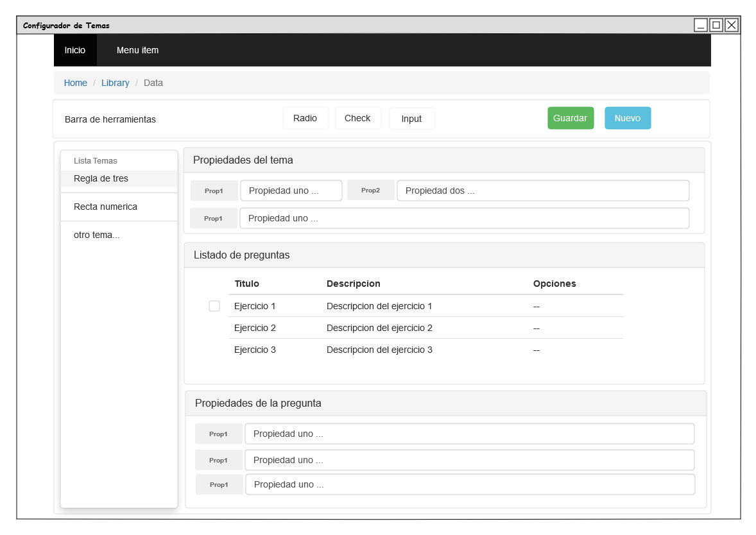Tick the checkbox beside Ejercicio 1
This screenshot has width=756, height=535.
214,306
